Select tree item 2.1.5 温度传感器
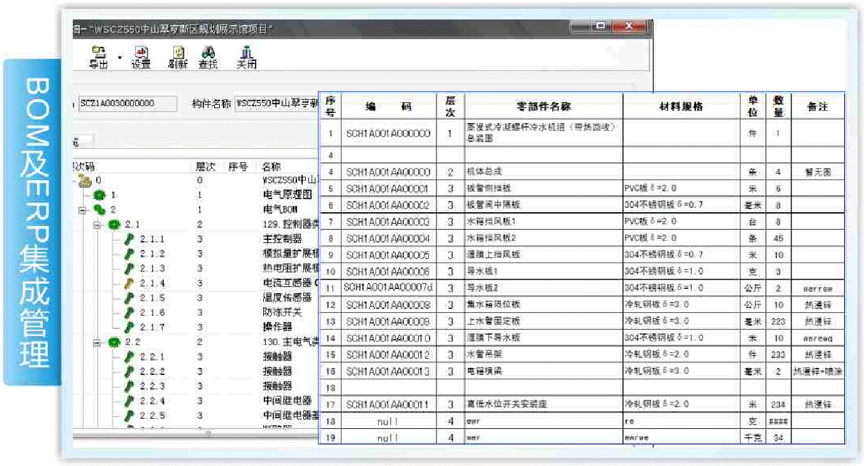This screenshot has width=868, height=466. (x=152, y=298)
